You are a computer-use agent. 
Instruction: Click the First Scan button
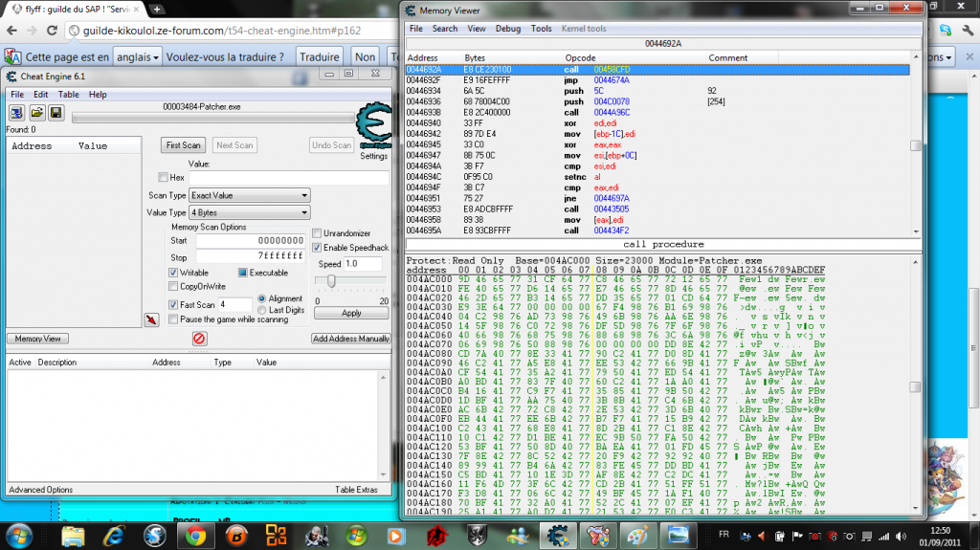pos(183,145)
